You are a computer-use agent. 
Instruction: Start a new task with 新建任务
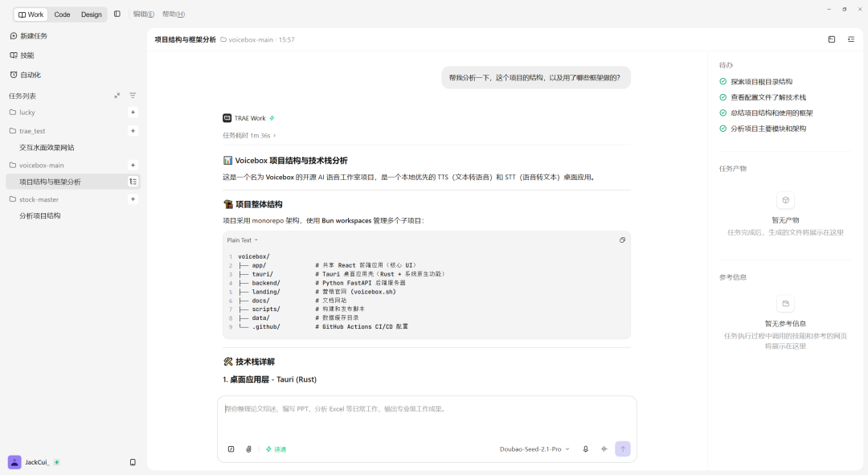[29, 36]
